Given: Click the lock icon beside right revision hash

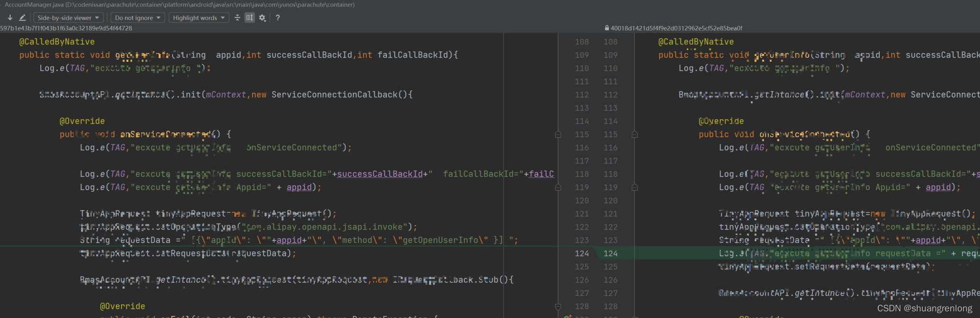Looking at the screenshot, I should click(607, 28).
